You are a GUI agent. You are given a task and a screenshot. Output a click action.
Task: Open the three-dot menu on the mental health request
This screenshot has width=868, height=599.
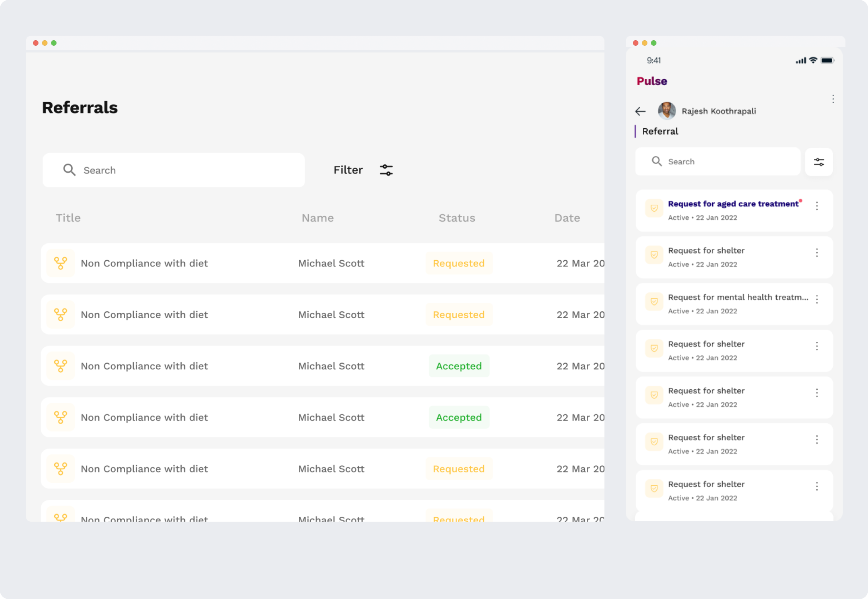[817, 299]
